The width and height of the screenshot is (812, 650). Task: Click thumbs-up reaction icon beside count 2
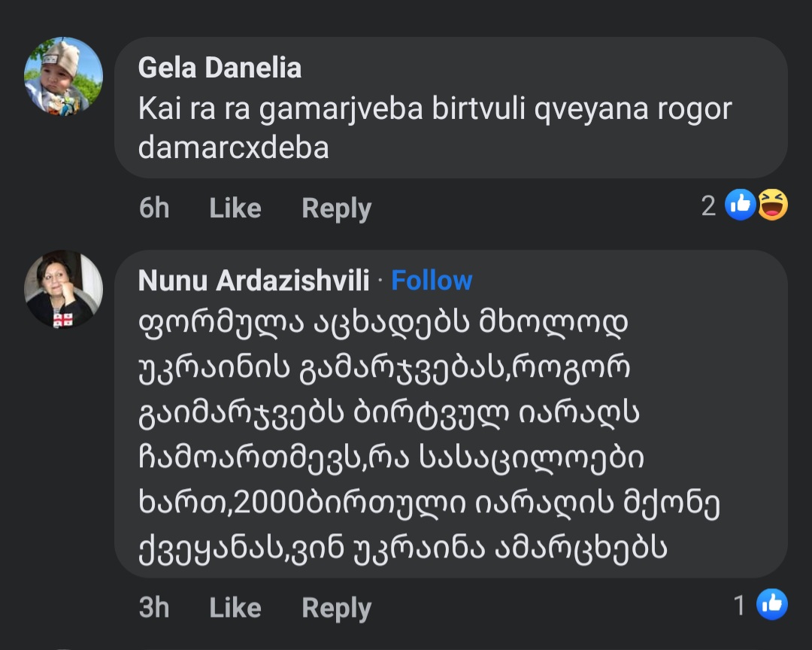point(740,205)
